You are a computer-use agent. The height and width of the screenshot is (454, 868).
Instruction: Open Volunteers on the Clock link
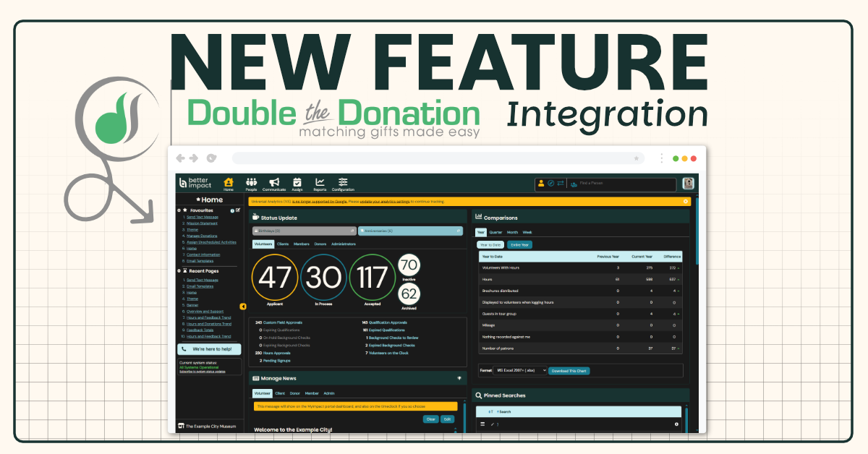click(x=388, y=353)
